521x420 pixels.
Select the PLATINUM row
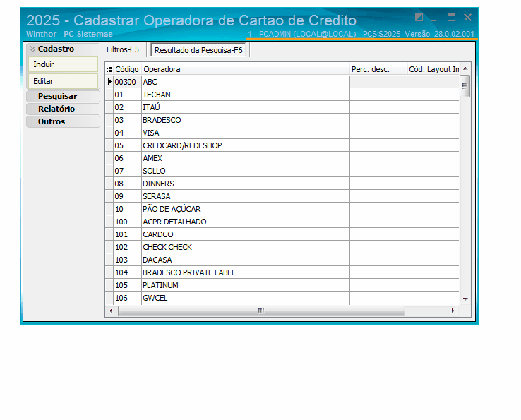pyautogui.click(x=282, y=285)
